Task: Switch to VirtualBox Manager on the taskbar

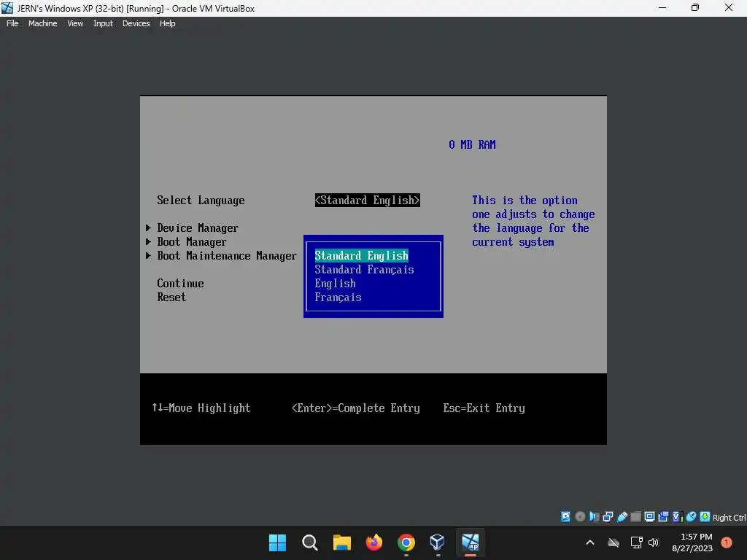Action: [x=438, y=542]
